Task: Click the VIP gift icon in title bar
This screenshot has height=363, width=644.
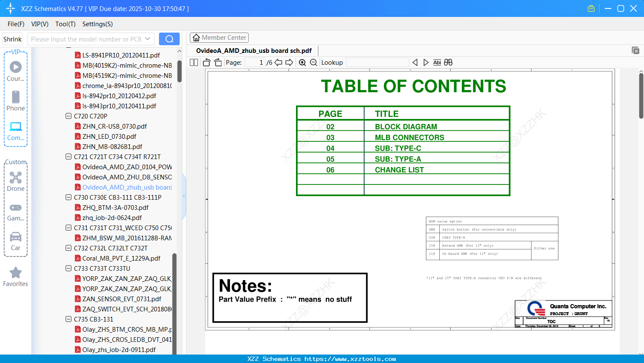Action: [x=591, y=8]
